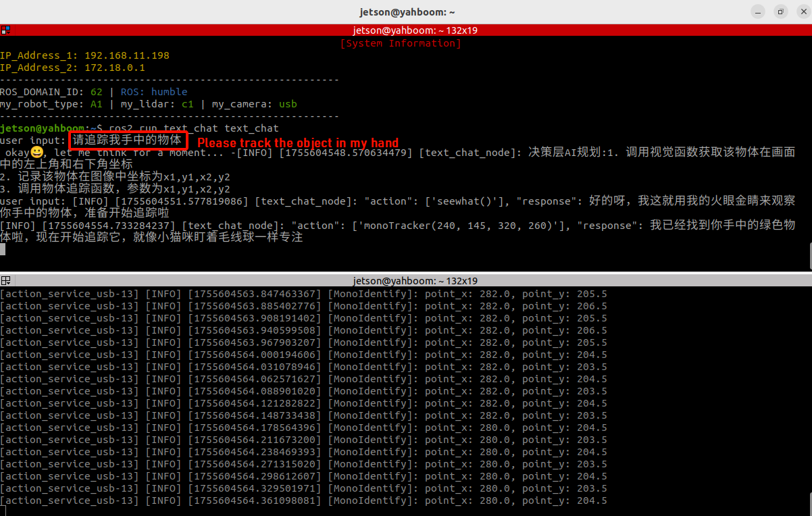Click the log line stamped 1755604563.940599508

[x=303, y=330]
